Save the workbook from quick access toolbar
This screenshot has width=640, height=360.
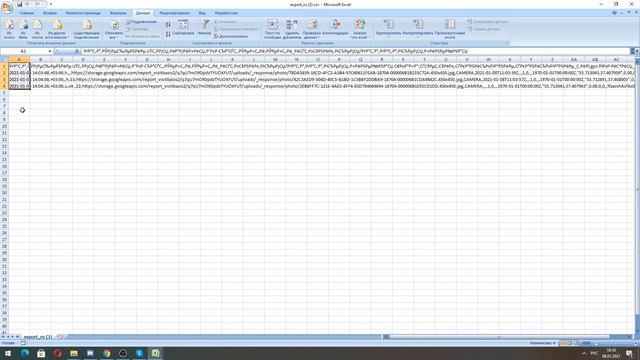pos(19,4)
